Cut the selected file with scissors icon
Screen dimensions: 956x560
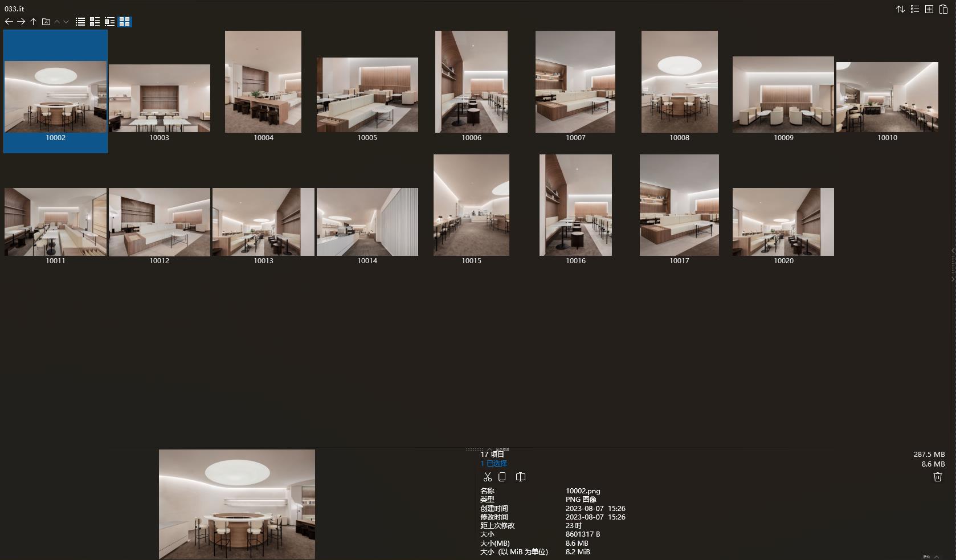(x=487, y=477)
